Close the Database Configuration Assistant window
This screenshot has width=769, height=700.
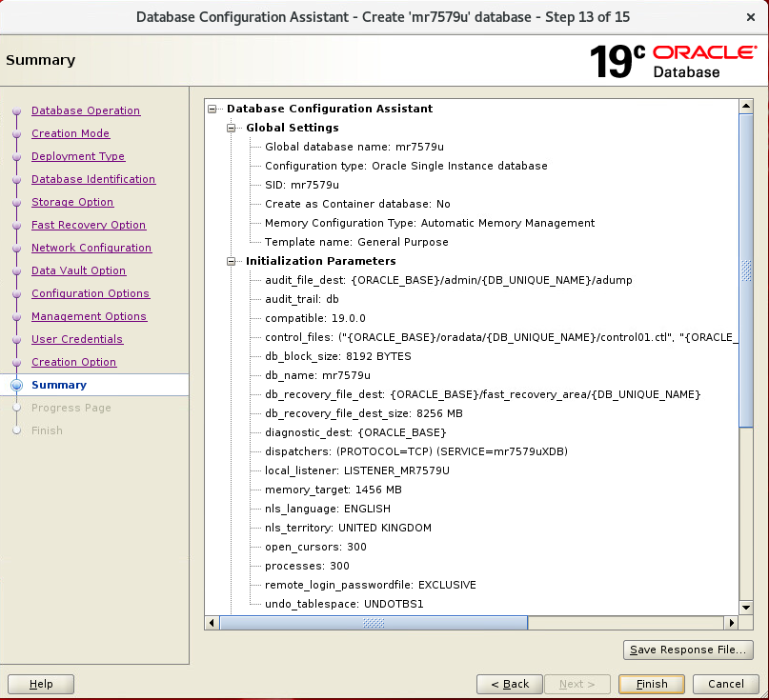click(750, 18)
